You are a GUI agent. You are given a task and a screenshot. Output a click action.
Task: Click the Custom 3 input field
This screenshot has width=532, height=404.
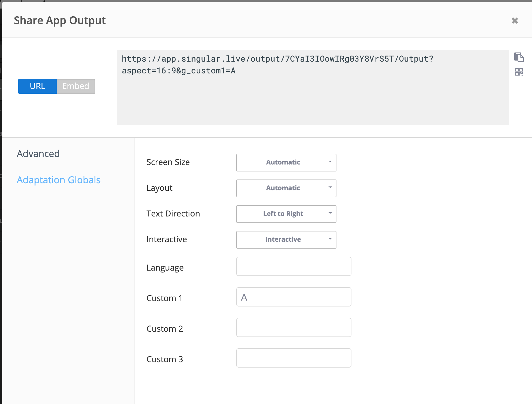coord(294,358)
